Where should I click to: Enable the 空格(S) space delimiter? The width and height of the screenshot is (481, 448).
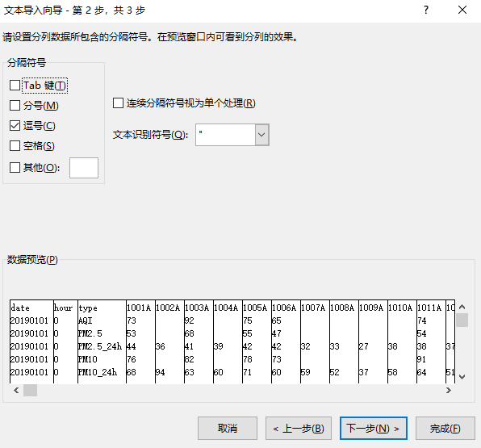[x=15, y=146]
